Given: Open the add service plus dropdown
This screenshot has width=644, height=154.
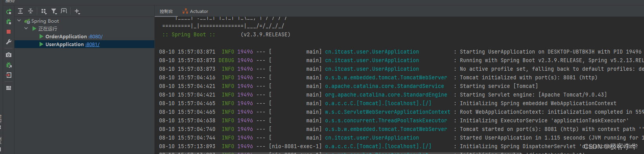Looking at the screenshot, I should tap(77, 11).
